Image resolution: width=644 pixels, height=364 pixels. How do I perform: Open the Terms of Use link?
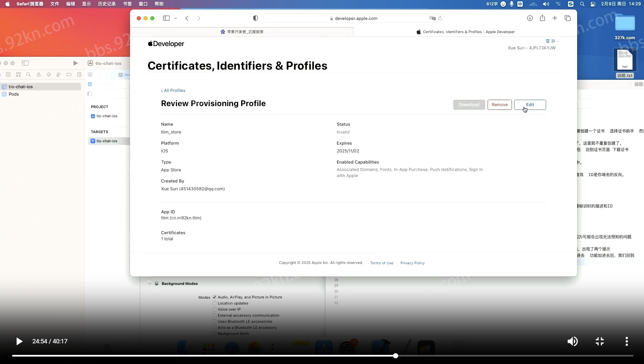coord(382,263)
